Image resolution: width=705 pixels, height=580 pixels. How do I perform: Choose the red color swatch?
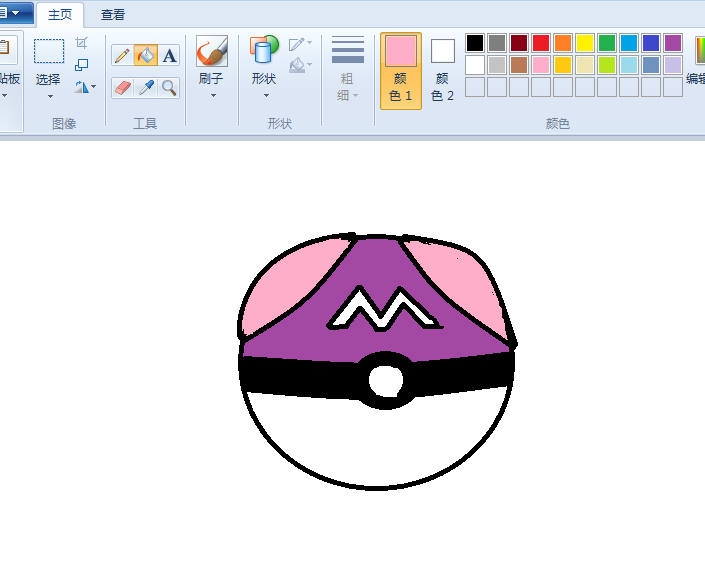pyautogui.click(x=541, y=43)
